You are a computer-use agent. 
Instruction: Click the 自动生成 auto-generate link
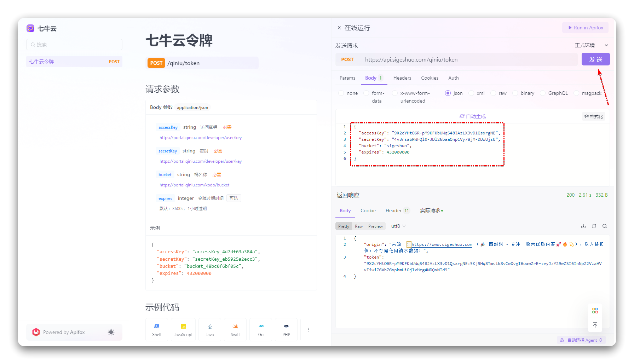pos(475,116)
